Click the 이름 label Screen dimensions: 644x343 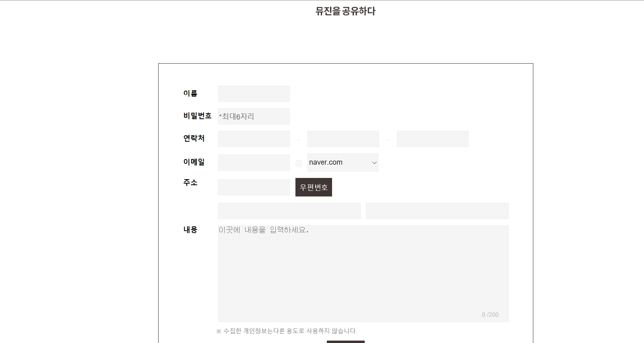pyautogui.click(x=190, y=93)
